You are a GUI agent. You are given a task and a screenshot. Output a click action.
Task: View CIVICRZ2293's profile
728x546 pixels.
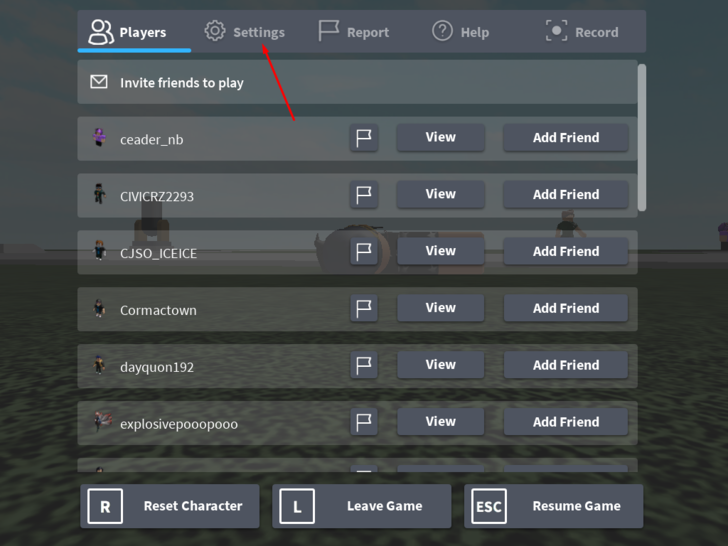(x=441, y=194)
